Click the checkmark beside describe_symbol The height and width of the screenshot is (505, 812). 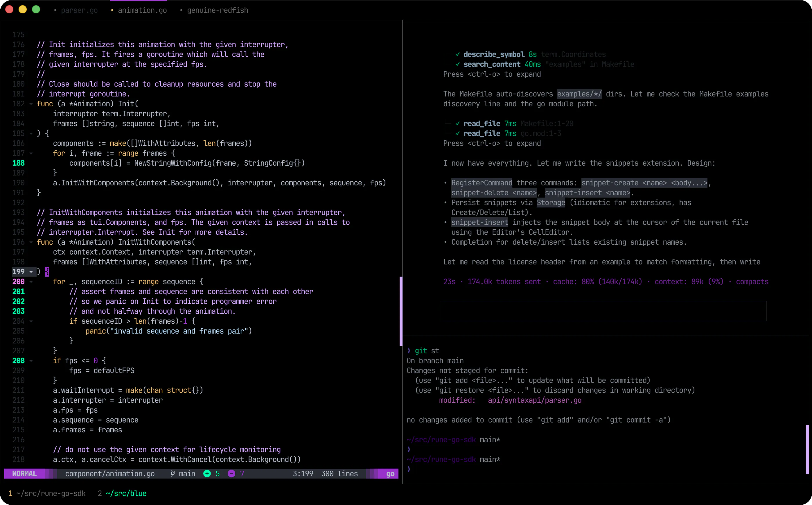458,54
